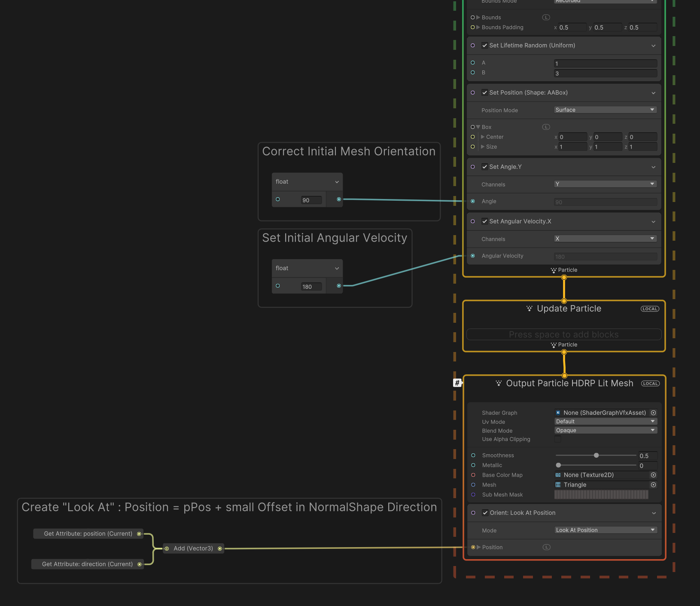The image size is (700, 606).
Task: Click the output port of Add (Vector3)
Action: 220,548
